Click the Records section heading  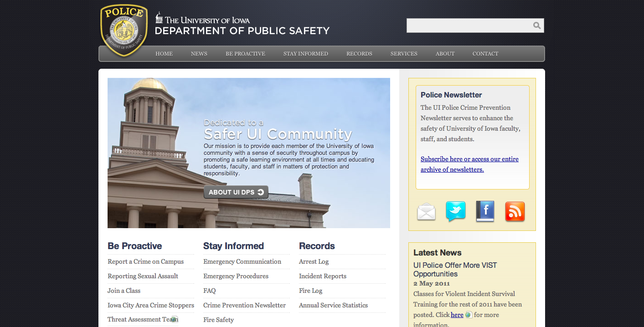[317, 246]
